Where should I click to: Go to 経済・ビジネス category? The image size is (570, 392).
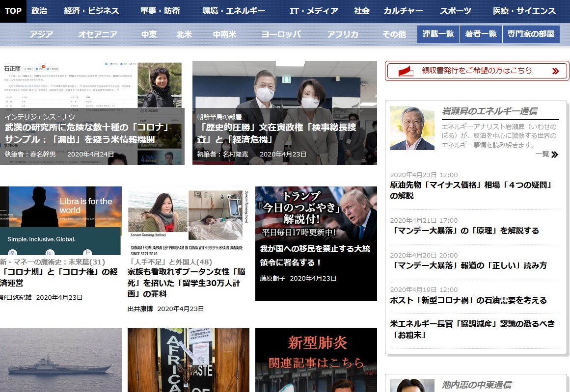pyautogui.click(x=92, y=11)
